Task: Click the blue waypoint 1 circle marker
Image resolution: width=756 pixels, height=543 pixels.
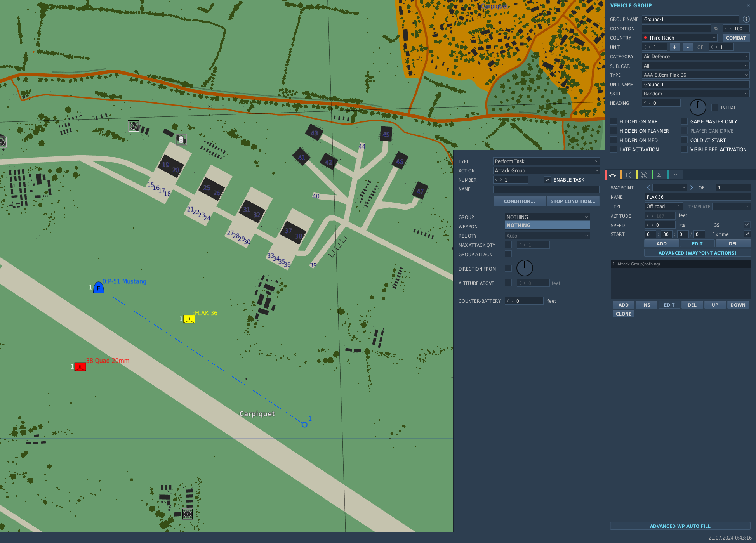Action: click(304, 425)
